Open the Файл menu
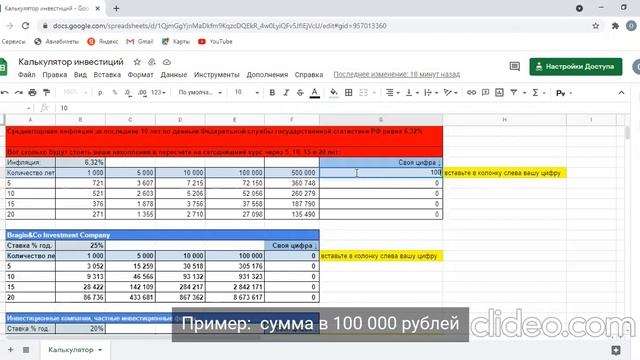 click(x=27, y=75)
